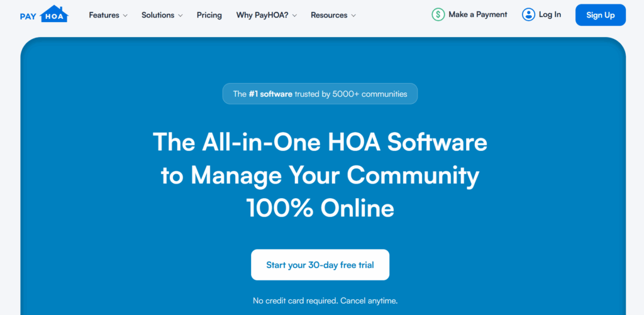The height and width of the screenshot is (315, 644).
Task: Click the Make a Payment link text
Action: click(x=477, y=14)
